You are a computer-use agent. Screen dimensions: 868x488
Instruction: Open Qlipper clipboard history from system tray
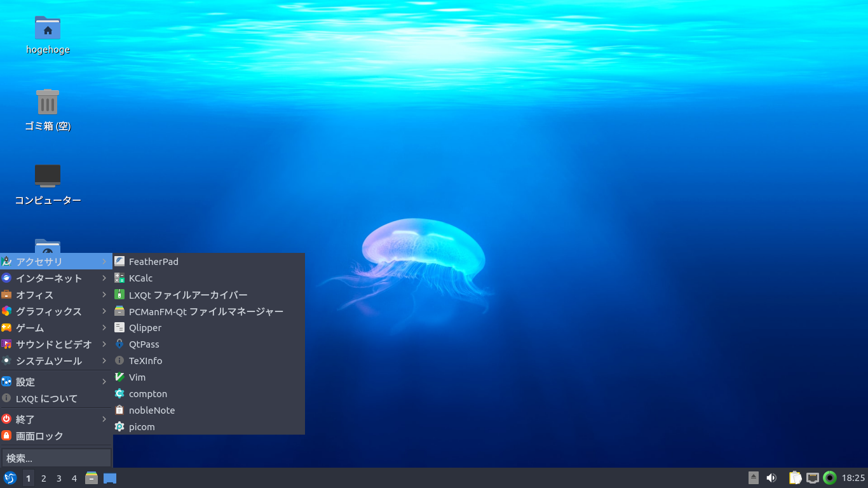(x=795, y=478)
